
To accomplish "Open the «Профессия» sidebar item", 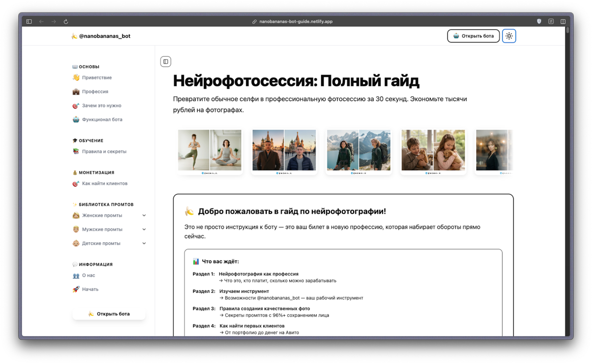I will click(x=95, y=92).
